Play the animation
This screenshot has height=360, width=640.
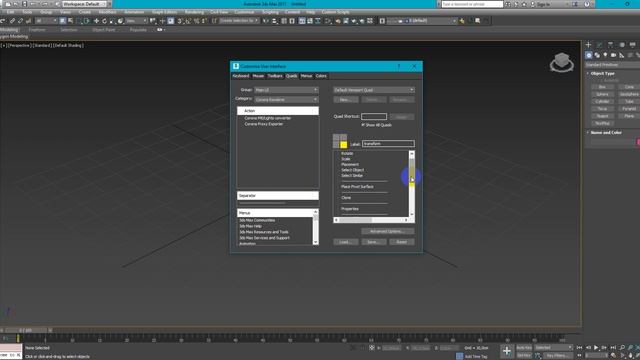[x=596, y=348]
